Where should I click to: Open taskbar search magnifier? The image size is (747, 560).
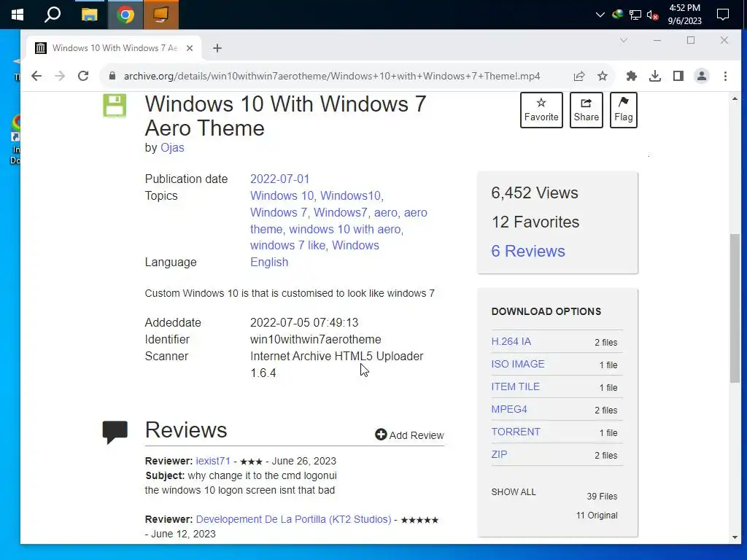tap(53, 15)
